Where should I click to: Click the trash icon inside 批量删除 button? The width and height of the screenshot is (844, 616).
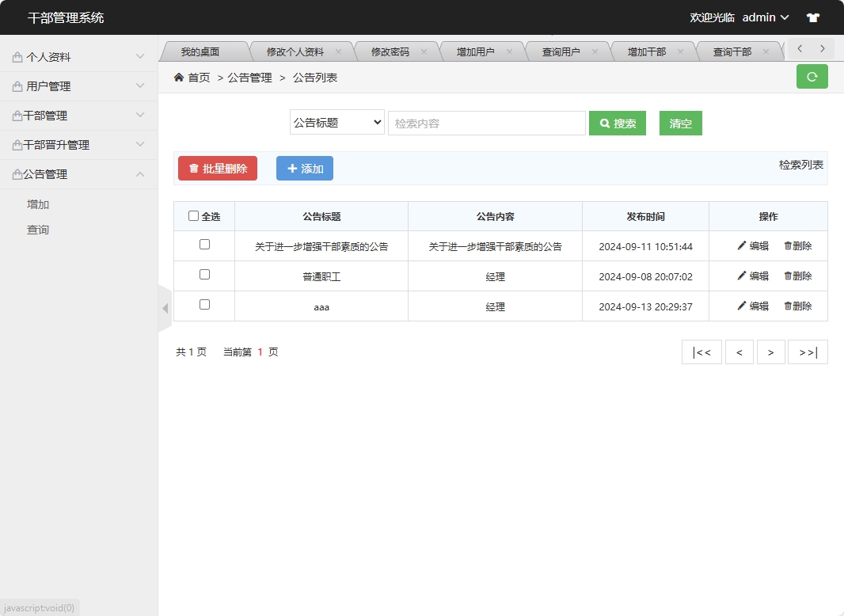click(192, 168)
